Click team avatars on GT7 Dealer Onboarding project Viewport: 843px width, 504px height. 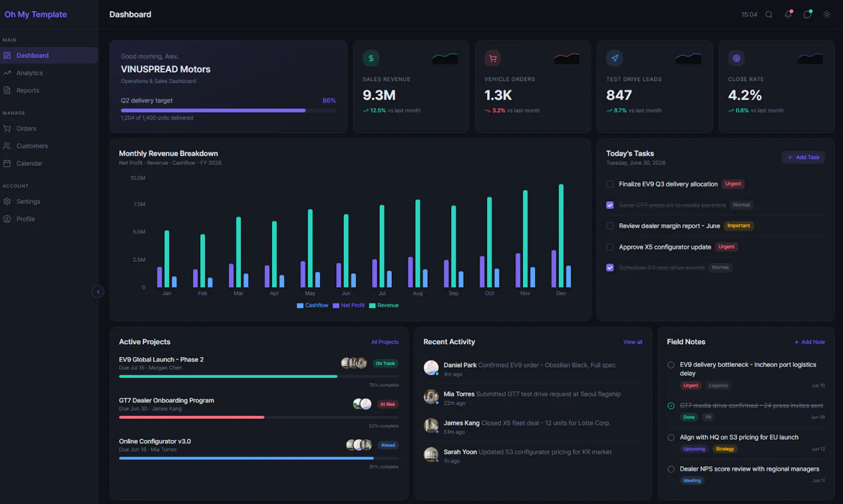click(x=362, y=404)
